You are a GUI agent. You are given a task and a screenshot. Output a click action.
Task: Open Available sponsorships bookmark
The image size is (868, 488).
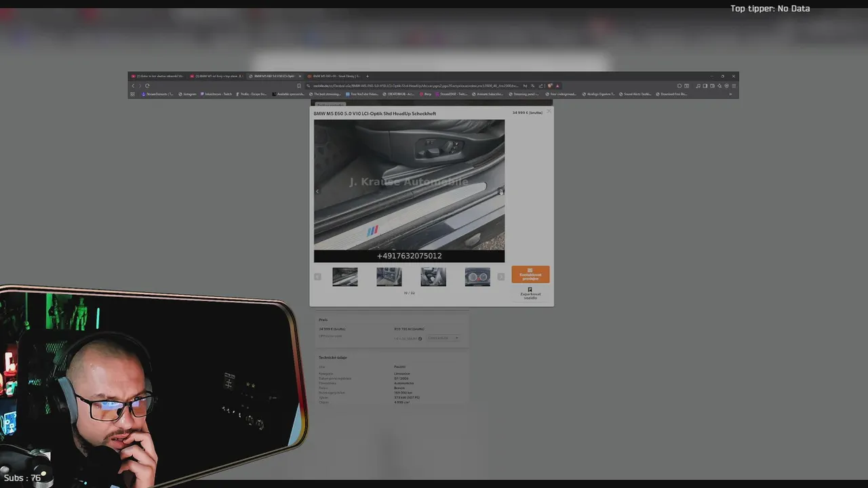pyautogui.click(x=288, y=94)
